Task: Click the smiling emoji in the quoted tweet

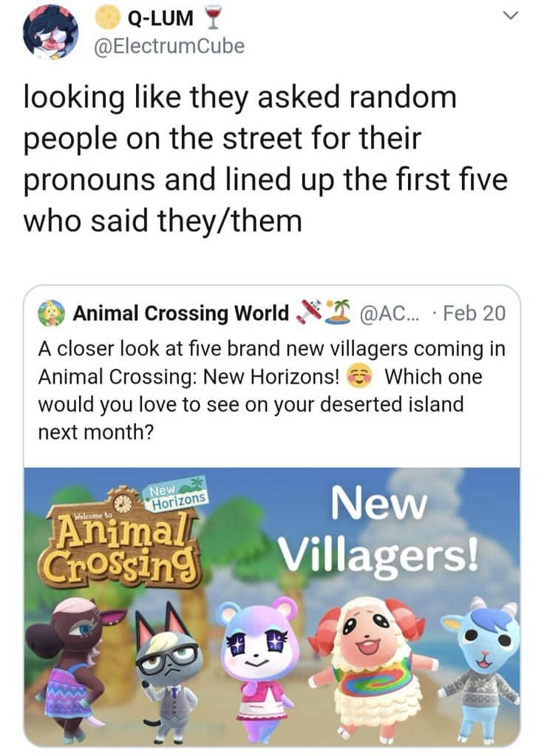Action: point(359,377)
